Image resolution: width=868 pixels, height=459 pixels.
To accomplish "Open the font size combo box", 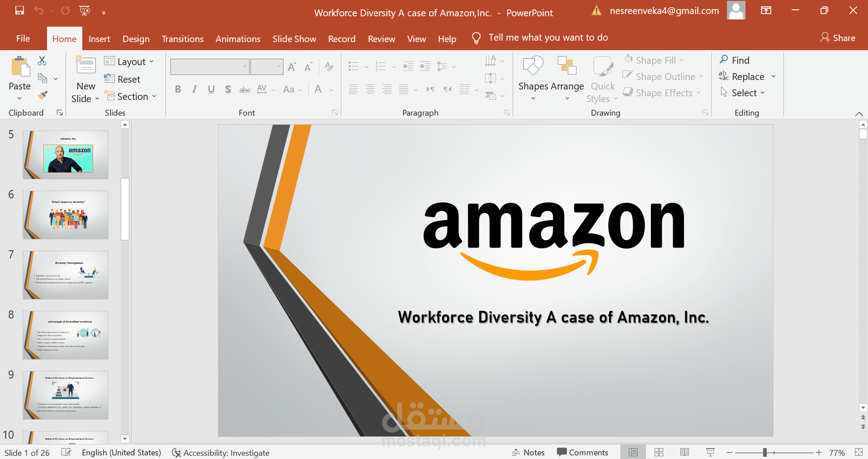I will tap(267, 66).
